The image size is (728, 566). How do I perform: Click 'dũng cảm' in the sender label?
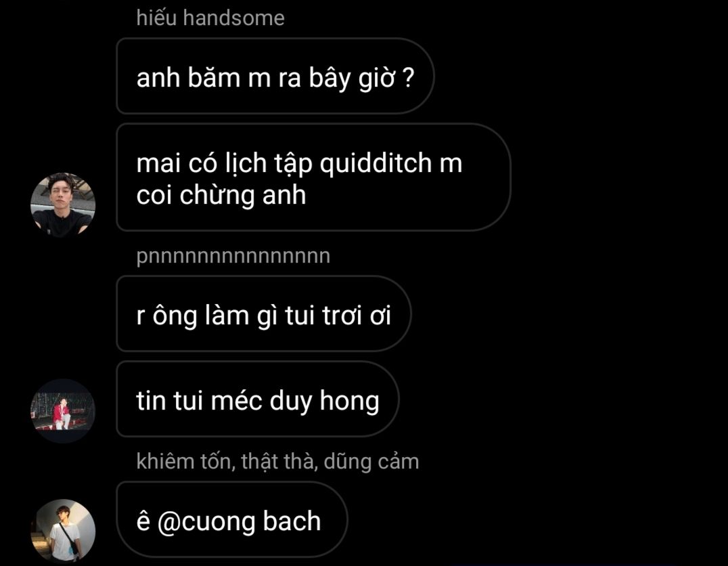pos(371,462)
